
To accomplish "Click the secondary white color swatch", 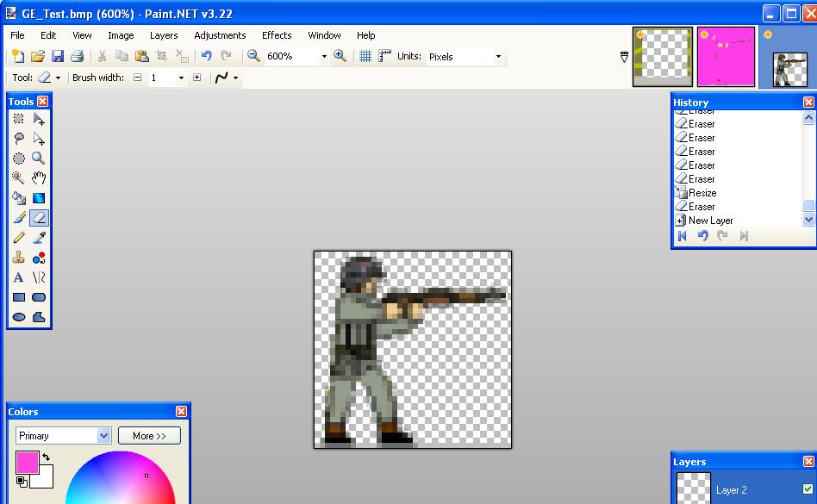I will coord(44,478).
